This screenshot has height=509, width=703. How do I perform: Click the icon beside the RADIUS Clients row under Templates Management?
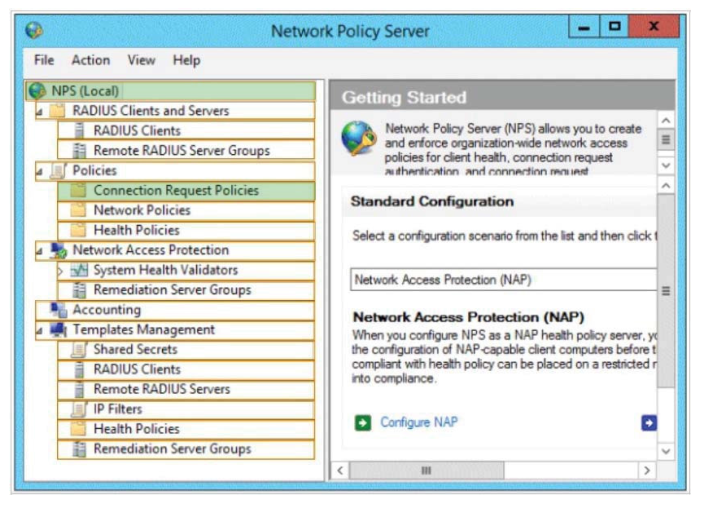pyautogui.click(x=79, y=370)
